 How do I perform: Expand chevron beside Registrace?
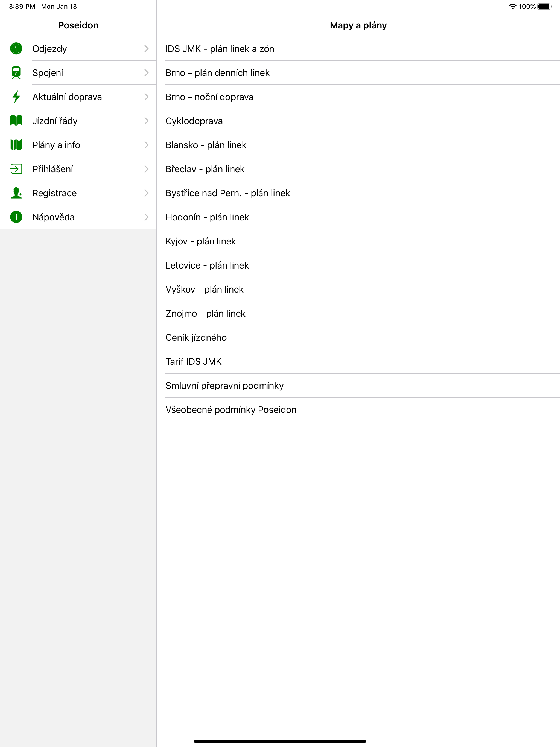[146, 193]
